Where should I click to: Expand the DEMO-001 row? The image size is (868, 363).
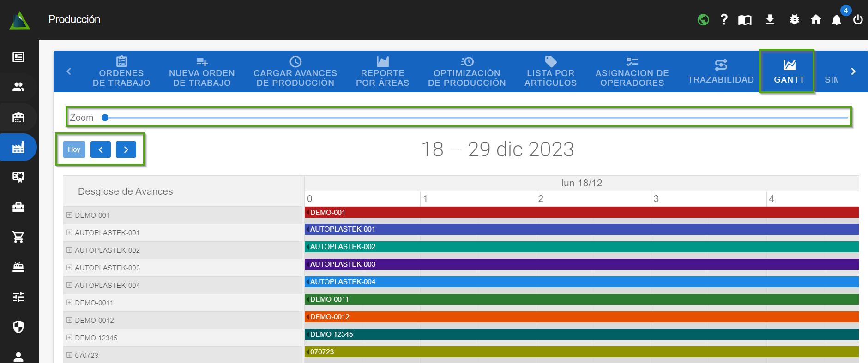[x=69, y=215]
